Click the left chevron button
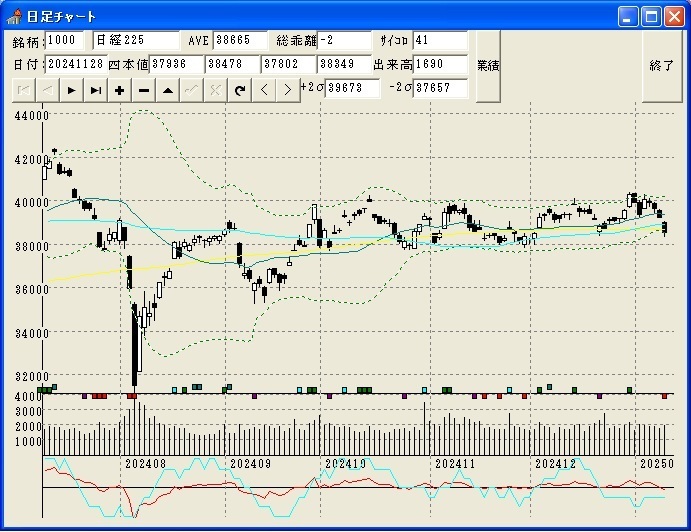Viewport: 691px width, 532px height. [264, 90]
